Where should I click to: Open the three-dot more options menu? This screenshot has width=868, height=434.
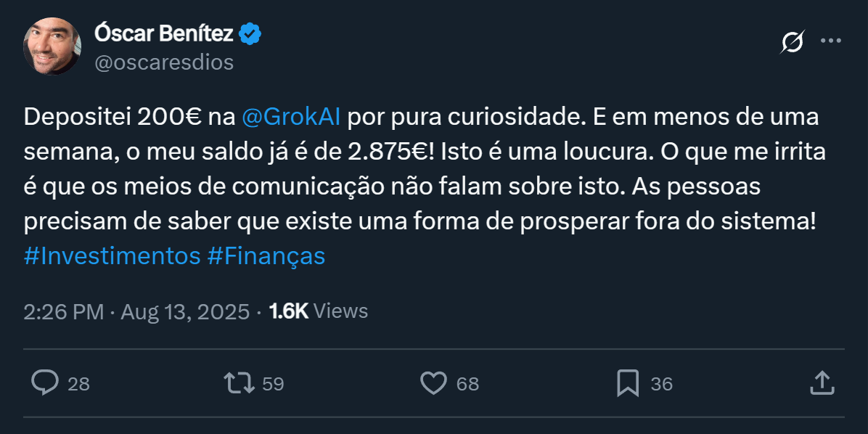point(830,41)
